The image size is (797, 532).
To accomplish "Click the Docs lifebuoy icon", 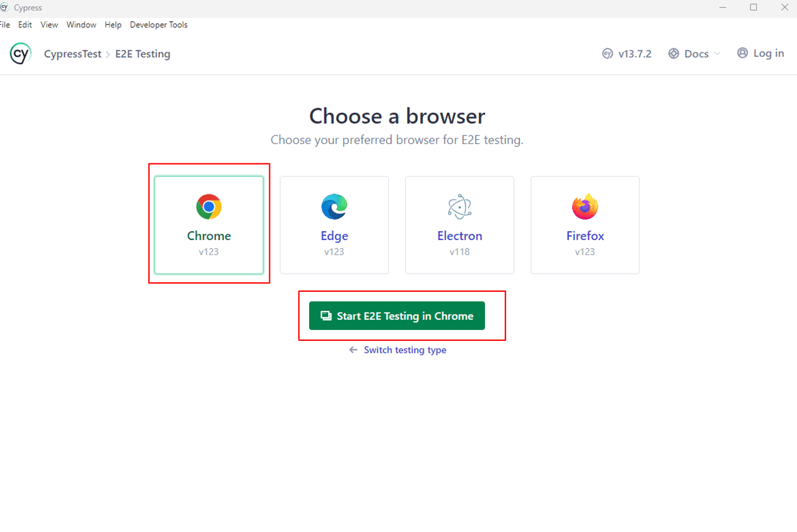I will [673, 53].
